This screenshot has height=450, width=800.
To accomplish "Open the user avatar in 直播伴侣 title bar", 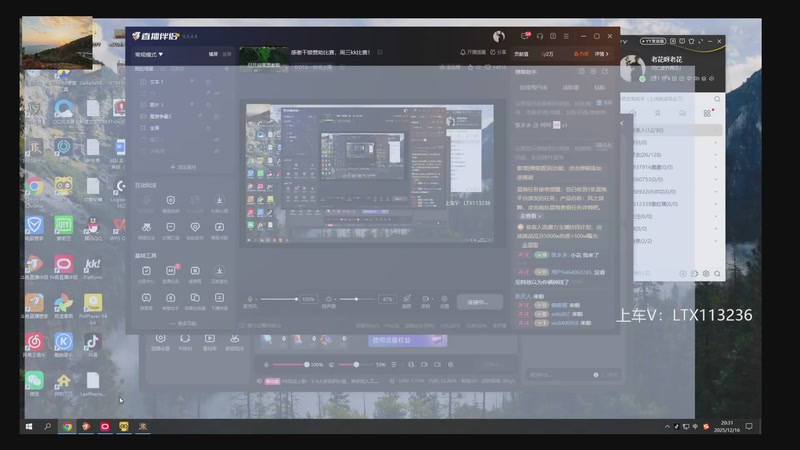I will click(498, 36).
